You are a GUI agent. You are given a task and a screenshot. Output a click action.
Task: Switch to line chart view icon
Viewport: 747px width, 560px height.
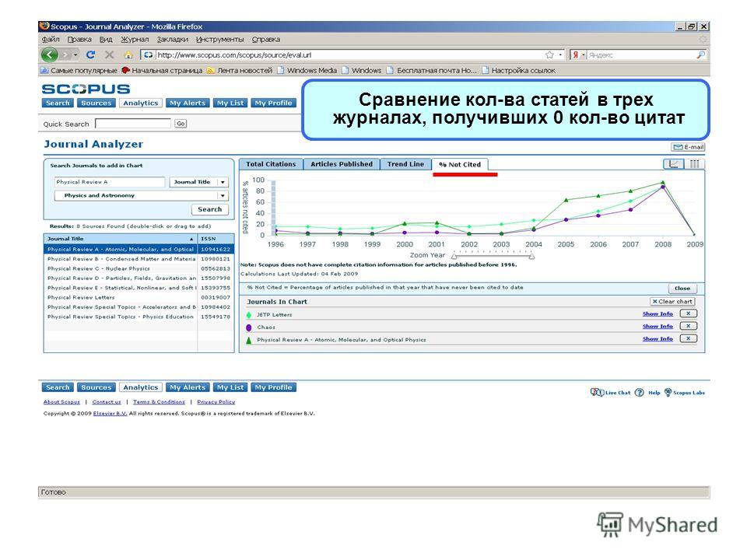pyautogui.click(x=674, y=164)
